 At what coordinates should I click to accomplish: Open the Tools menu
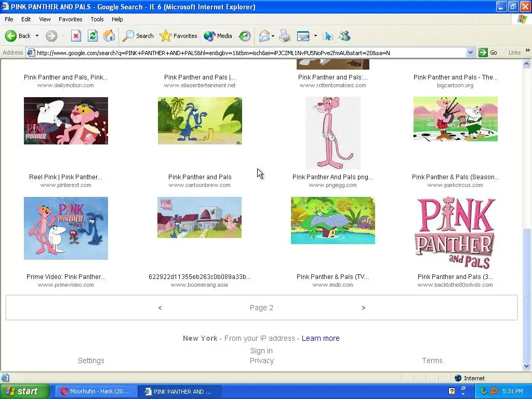coord(97,19)
